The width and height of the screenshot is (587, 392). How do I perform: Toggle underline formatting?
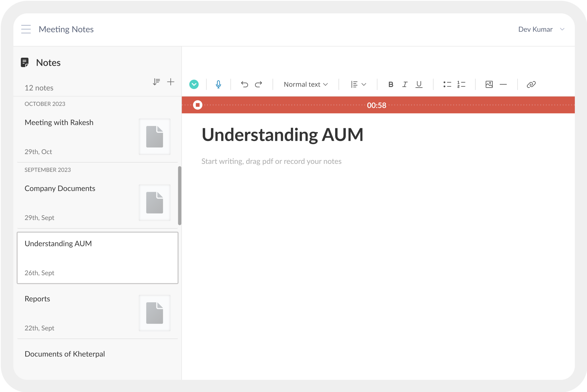[419, 84]
